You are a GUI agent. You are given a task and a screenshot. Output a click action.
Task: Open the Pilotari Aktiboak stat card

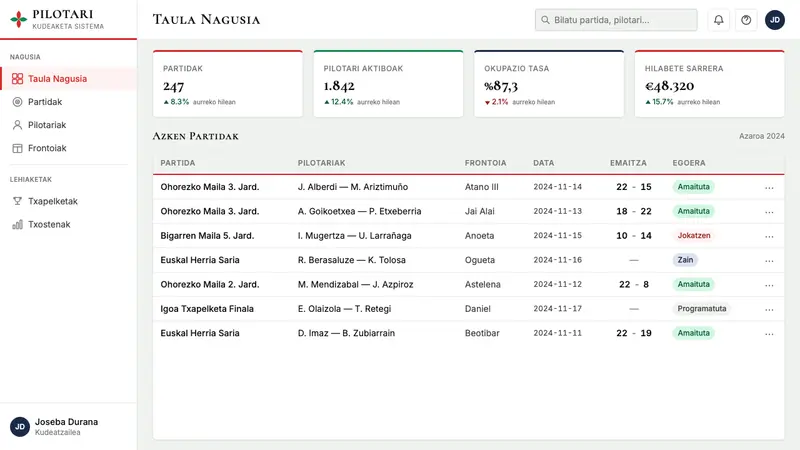pos(388,84)
